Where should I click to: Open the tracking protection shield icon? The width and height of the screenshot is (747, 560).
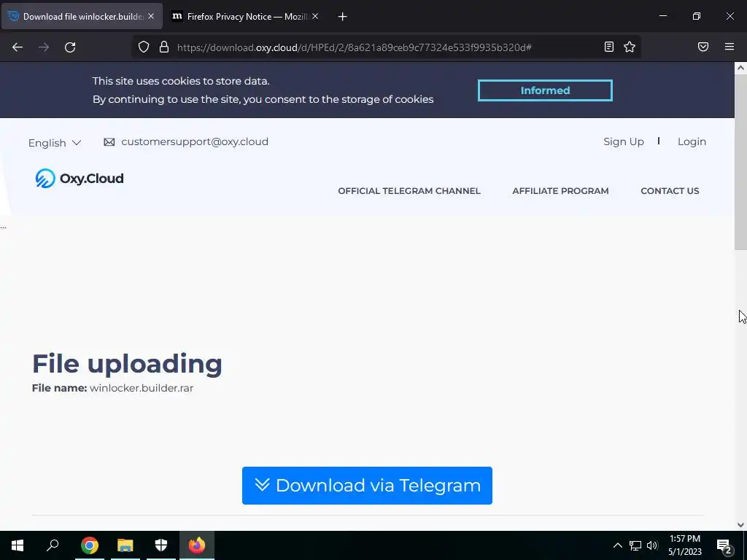(x=144, y=47)
